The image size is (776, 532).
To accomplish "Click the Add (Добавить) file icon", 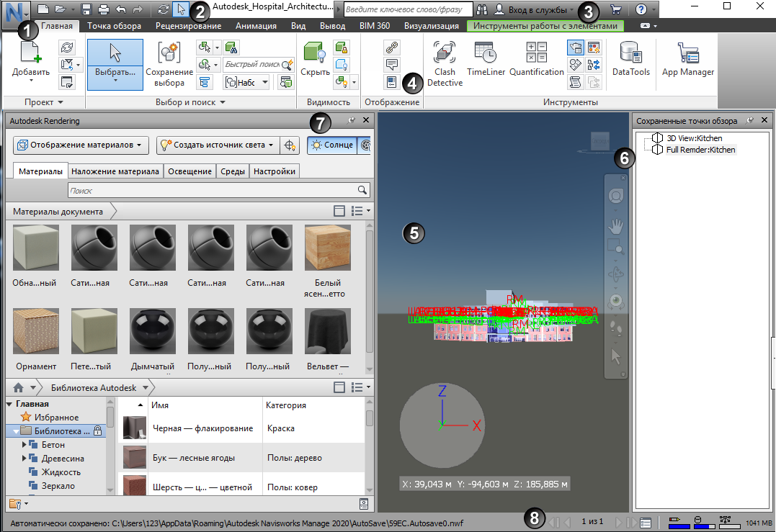I will [x=31, y=53].
